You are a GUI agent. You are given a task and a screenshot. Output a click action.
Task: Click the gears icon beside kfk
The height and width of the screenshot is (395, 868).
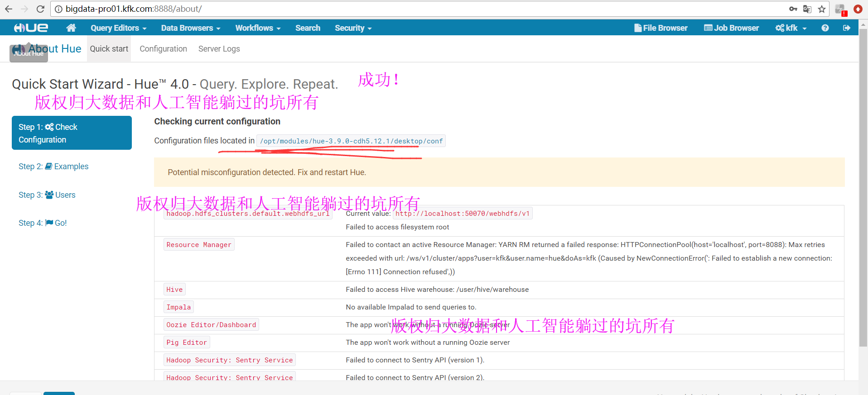pos(780,28)
